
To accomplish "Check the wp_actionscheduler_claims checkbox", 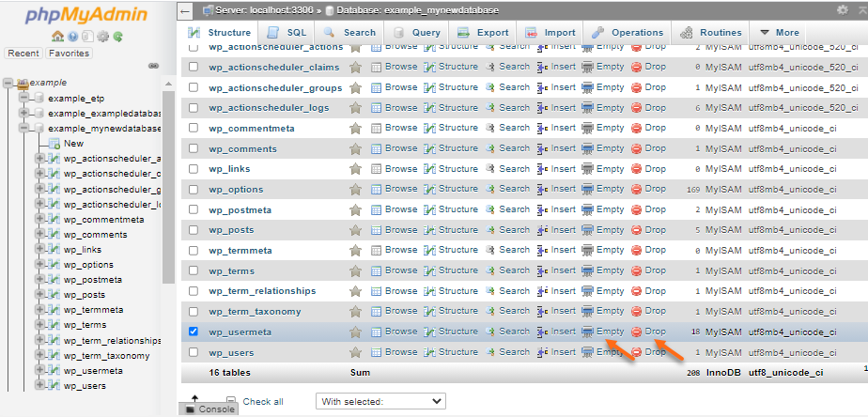I will (x=194, y=67).
